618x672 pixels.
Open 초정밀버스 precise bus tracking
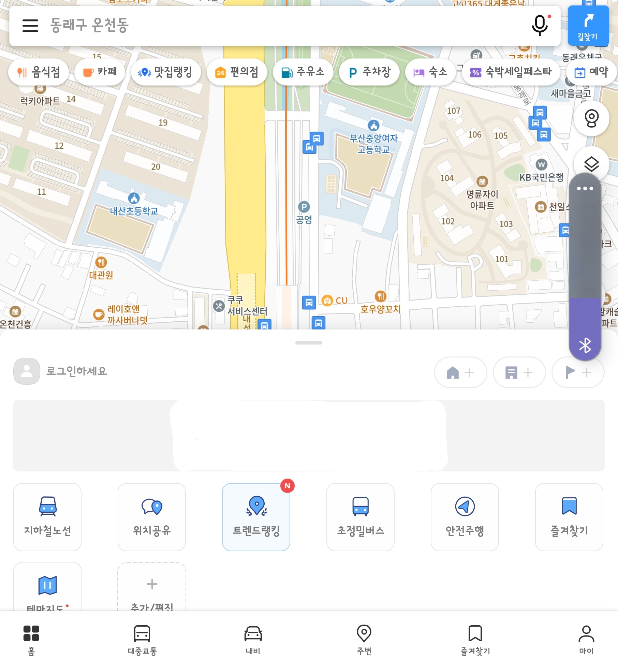360,517
